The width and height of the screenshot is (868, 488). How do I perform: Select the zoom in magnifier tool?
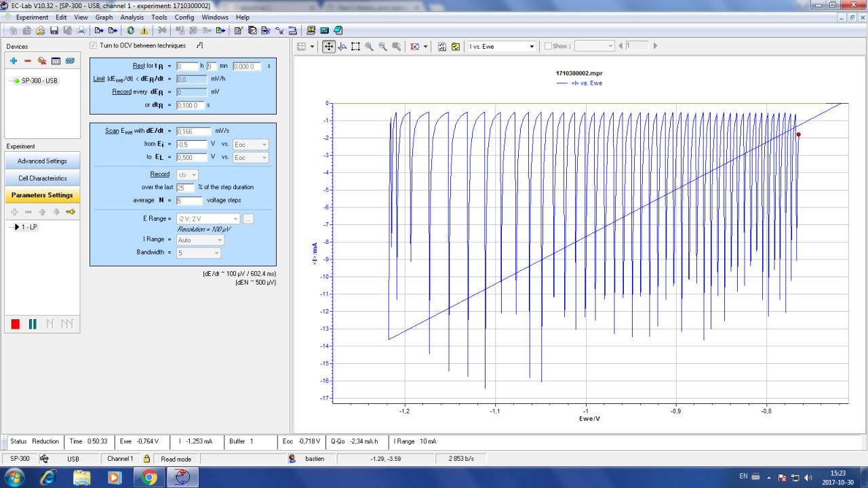370,47
